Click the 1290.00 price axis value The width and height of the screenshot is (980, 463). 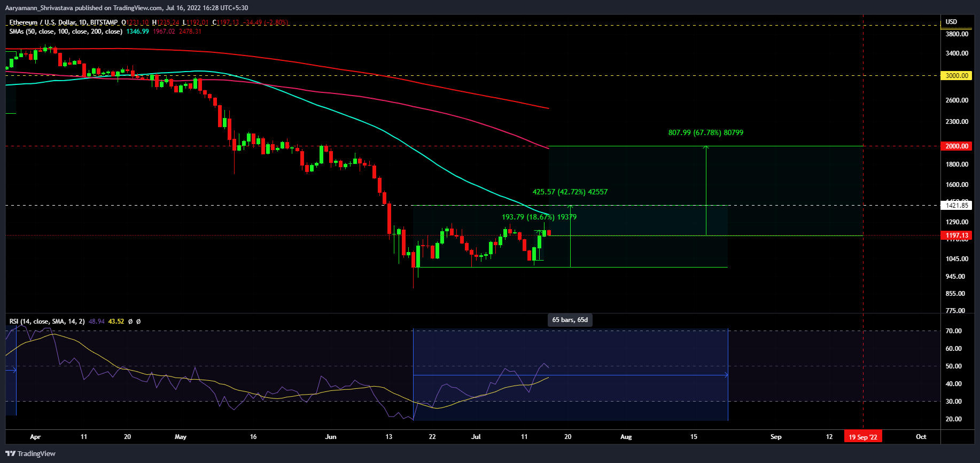coord(956,222)
